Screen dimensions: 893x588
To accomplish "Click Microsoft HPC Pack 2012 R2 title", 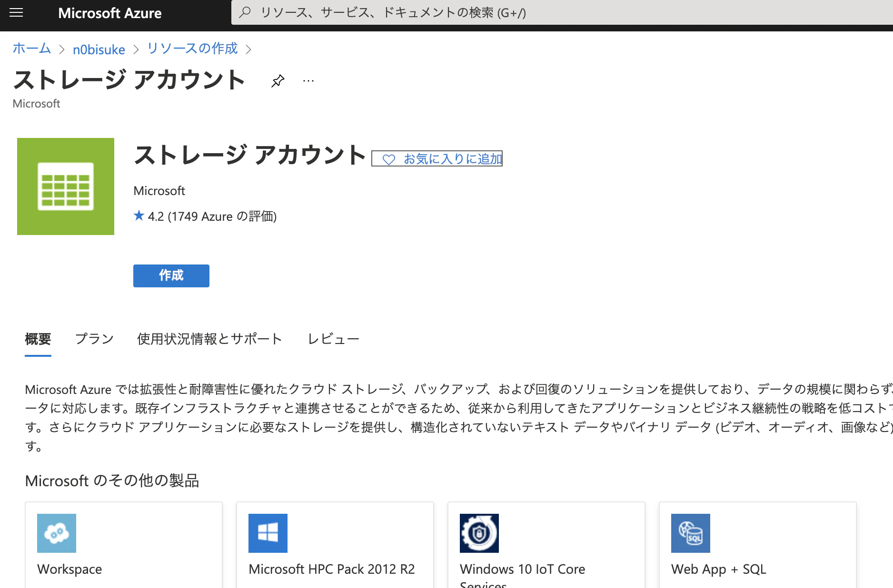I will 332,569.
